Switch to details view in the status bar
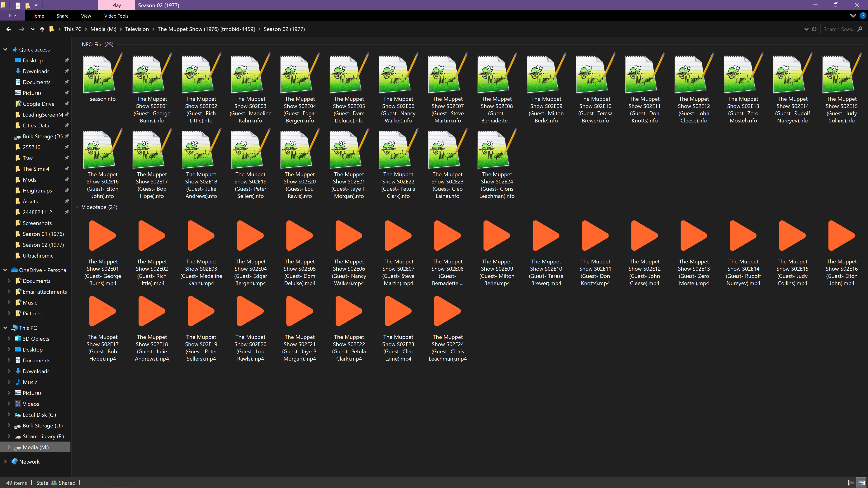The image size is (868, 488). (851, 483)
